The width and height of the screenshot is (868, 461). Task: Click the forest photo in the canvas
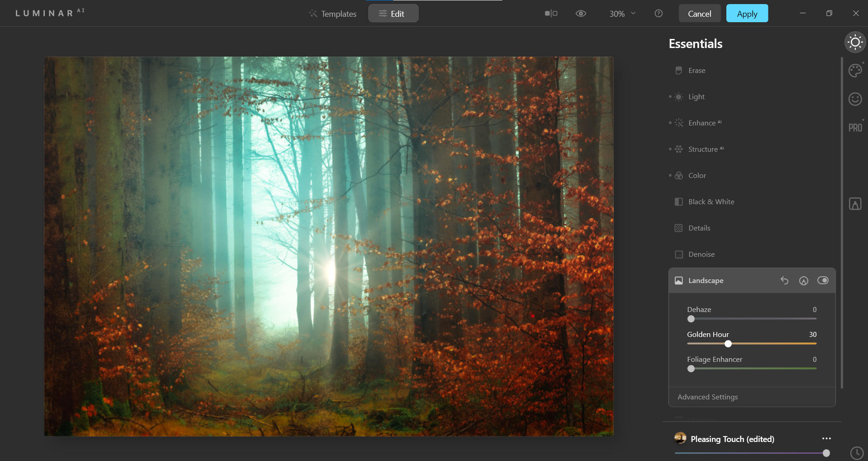point(329,246)
